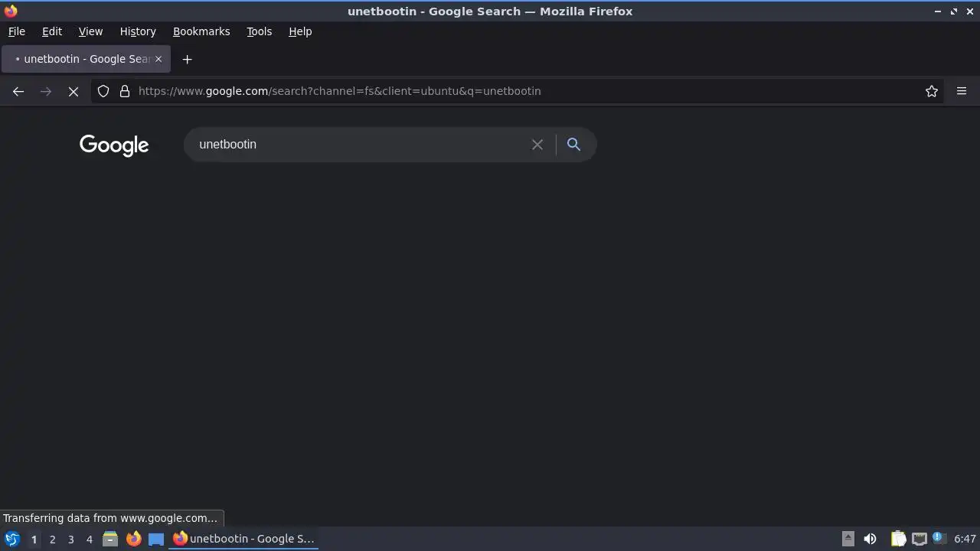Open the Bookmarks menu
The height and width of the screenshot is (551, 980).
click(201, 31)
